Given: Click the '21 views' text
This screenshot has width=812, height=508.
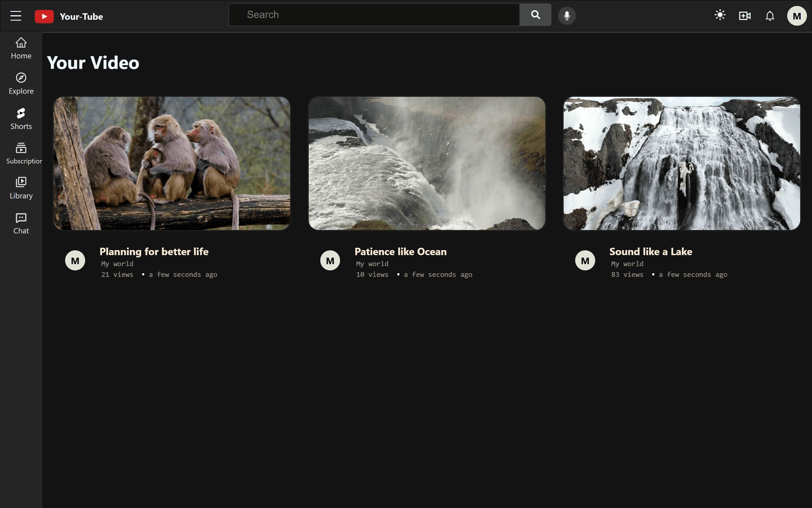Looking at the screenshot, I should click(x=118, y=275).
